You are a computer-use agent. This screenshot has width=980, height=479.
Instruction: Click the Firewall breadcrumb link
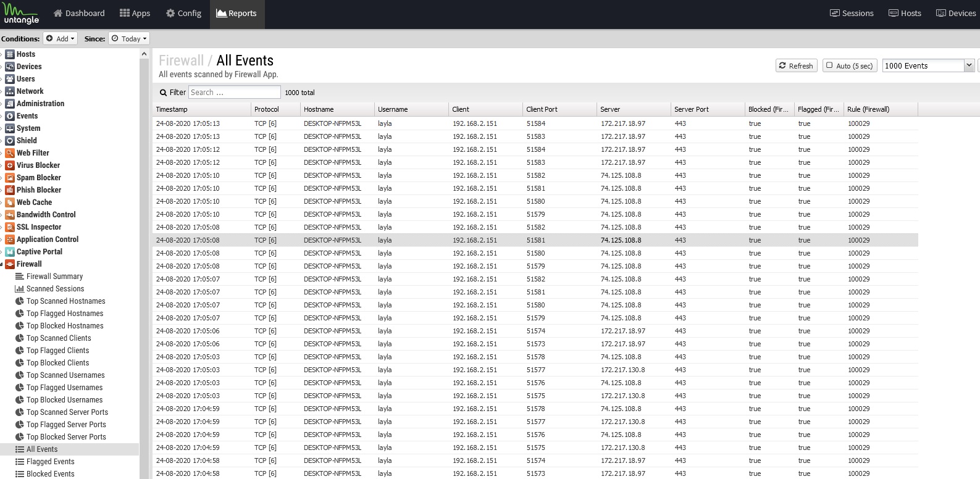pyautogui.click(x=181, y=60)
